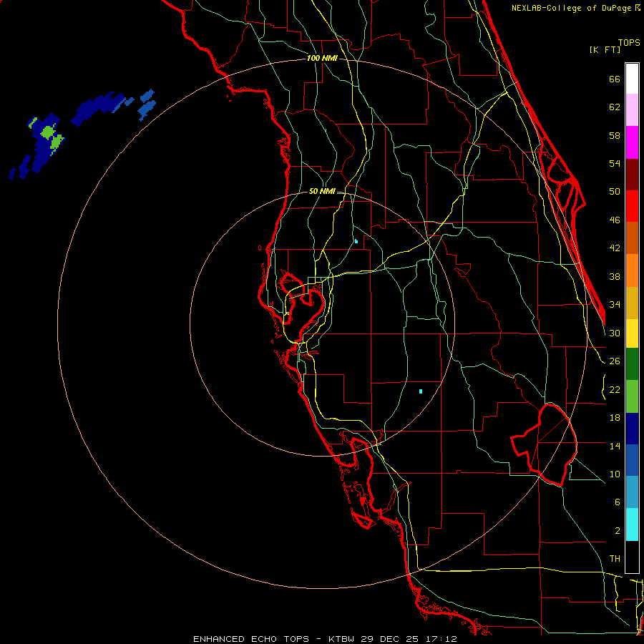Pick the light green legend swatch
This screenshot has width=644, height=644.
coord(632,396)
